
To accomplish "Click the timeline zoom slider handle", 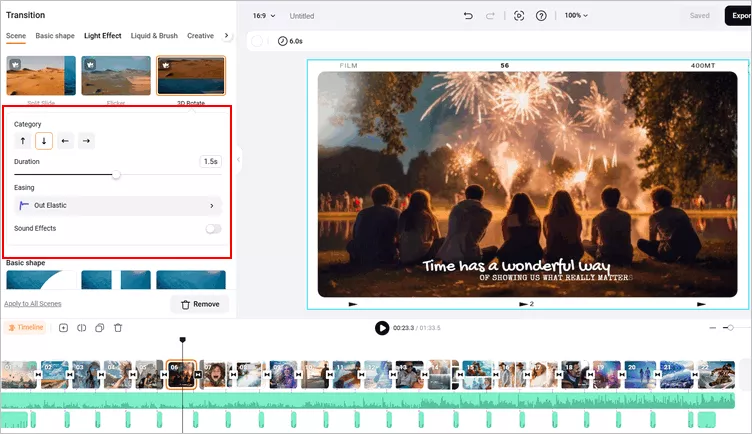I will point(730,328).
